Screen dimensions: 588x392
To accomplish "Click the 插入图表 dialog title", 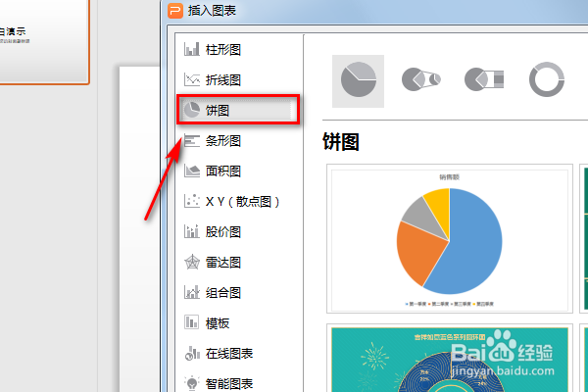I will coord(212,11).
